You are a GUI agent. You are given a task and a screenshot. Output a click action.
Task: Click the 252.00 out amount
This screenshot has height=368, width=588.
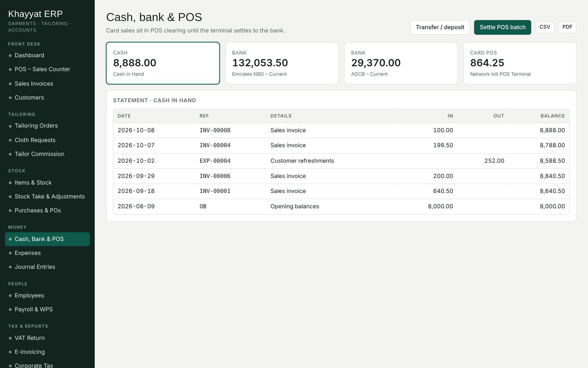click(x=494, y=161)
